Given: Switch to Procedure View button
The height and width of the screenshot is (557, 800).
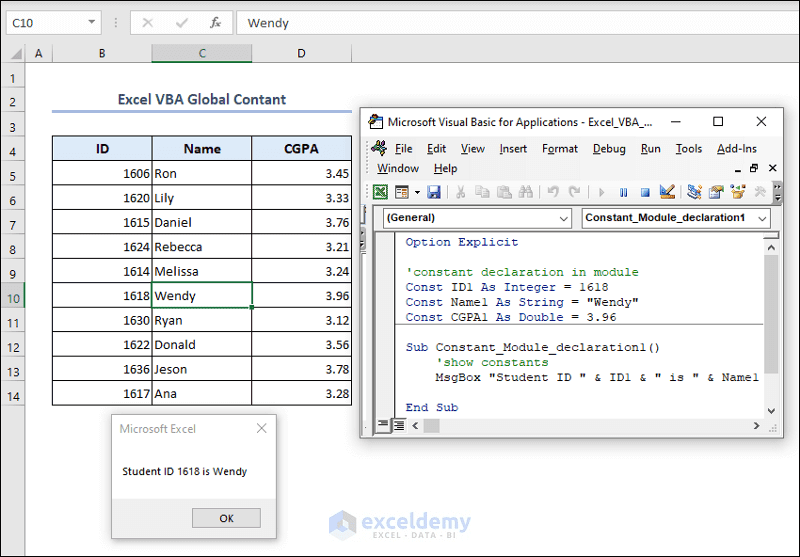Looking at the screenshot, I should point(383,425).
